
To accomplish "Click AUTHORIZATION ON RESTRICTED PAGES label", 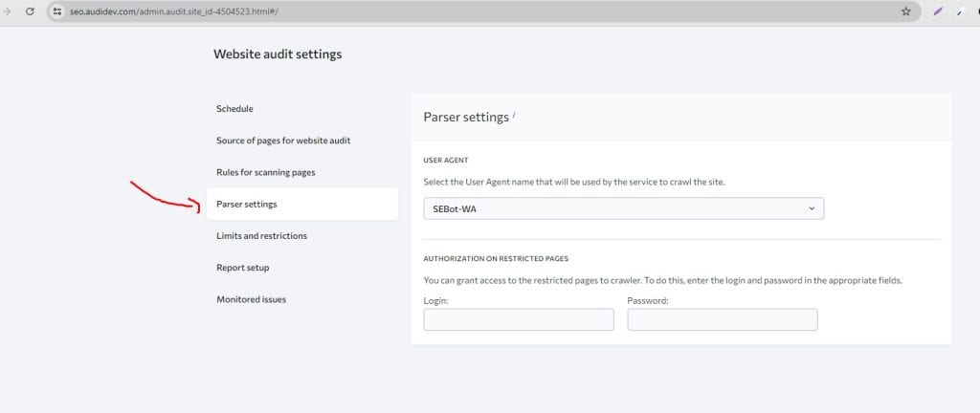I will 496,258.
